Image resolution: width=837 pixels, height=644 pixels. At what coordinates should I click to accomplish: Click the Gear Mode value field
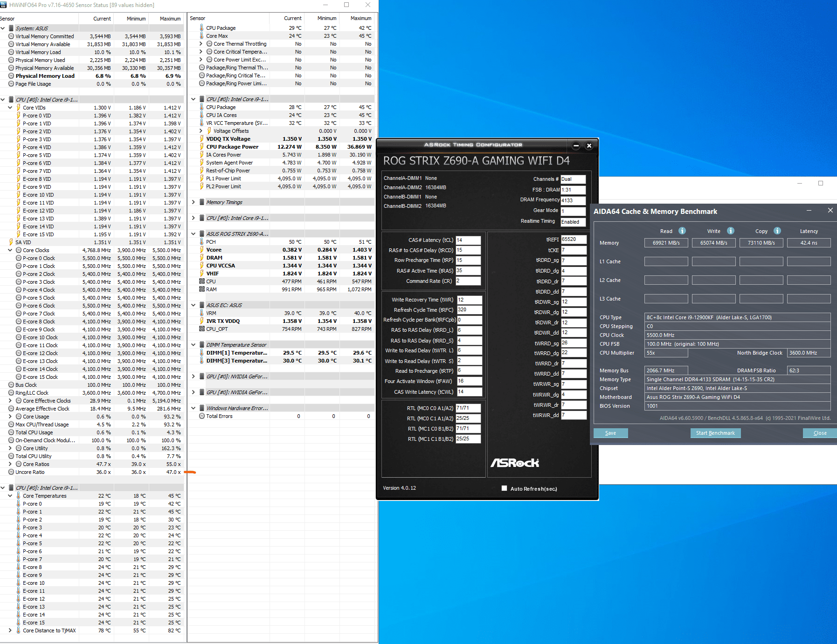point(573,211)
